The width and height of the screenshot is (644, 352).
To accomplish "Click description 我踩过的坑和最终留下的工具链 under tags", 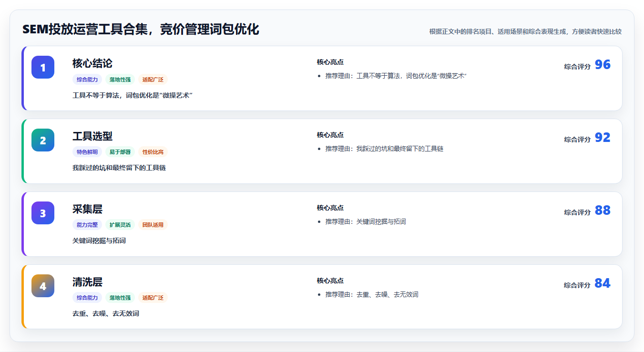I will point(119,168).
